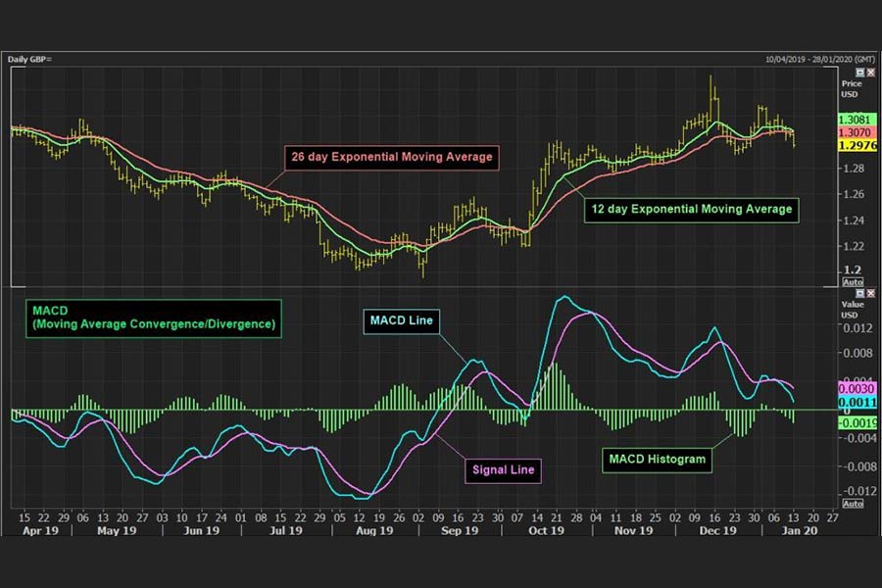This screenshot has width=882, height=588.
Task: Click the 0.008 value axis label
Action: 858,353
